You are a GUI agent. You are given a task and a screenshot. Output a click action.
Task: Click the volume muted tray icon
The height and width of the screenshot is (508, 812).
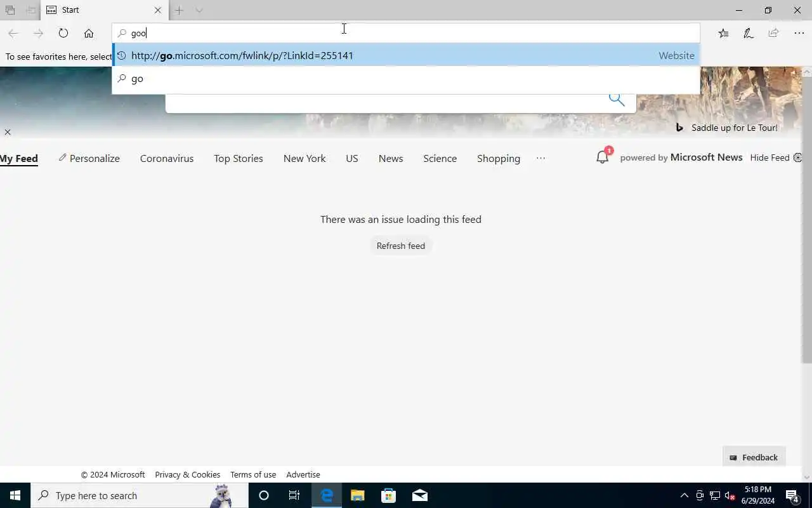point(730,495)
